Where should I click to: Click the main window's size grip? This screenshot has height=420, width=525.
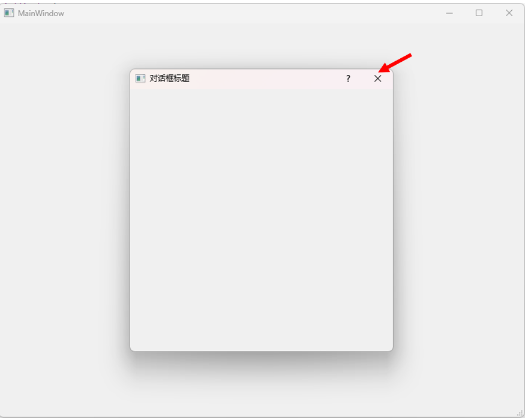(520, 413)
